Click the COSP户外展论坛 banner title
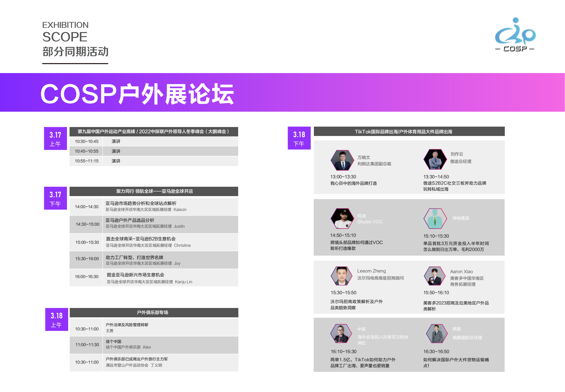The height and width of the screenshot is (392, 565). click(137, 94)
